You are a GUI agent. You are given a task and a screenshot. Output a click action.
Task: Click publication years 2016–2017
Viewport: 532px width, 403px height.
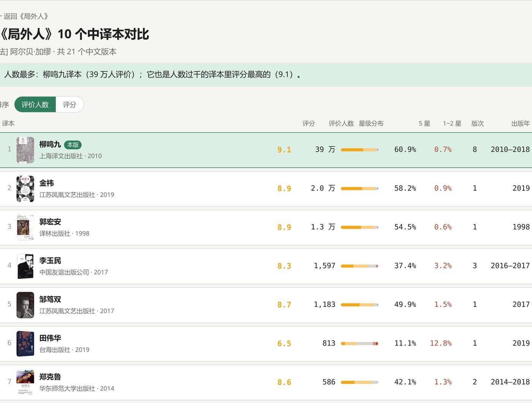[510, 266]
